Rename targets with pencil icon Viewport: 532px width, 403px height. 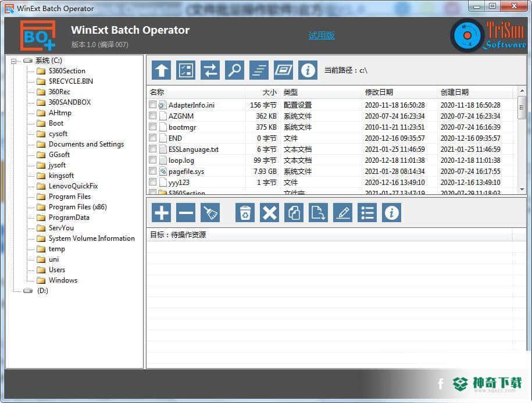tap(342, 213)
